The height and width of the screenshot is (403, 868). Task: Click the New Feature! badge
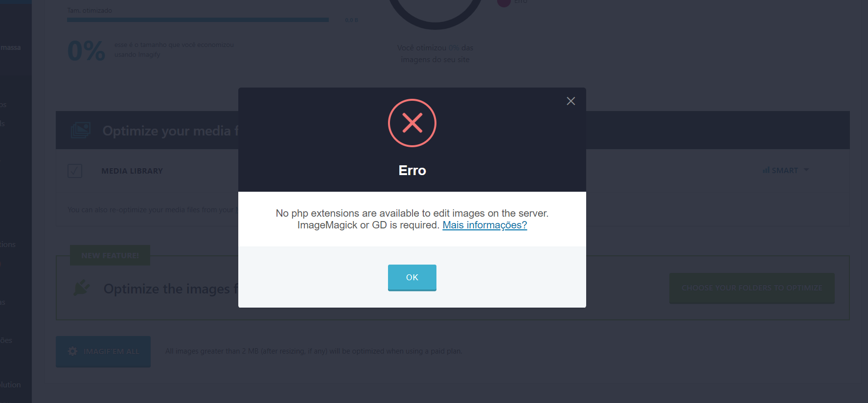[x=110, y=255]
